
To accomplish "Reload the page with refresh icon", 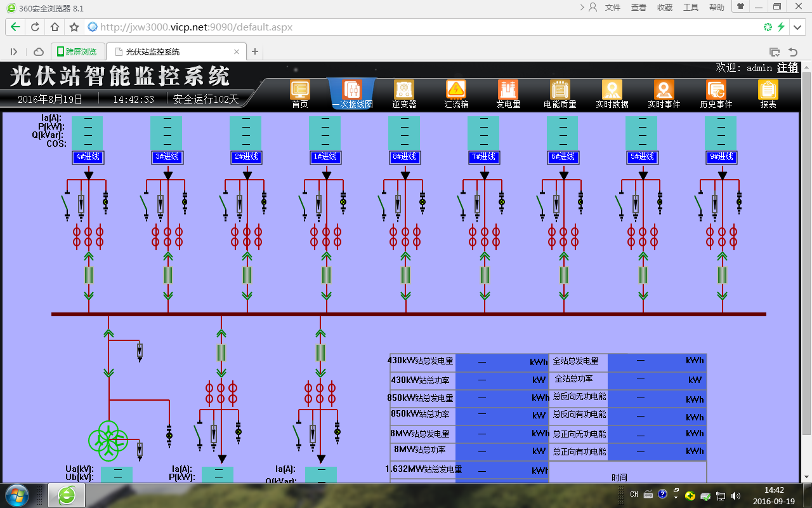I will (35, 27).
